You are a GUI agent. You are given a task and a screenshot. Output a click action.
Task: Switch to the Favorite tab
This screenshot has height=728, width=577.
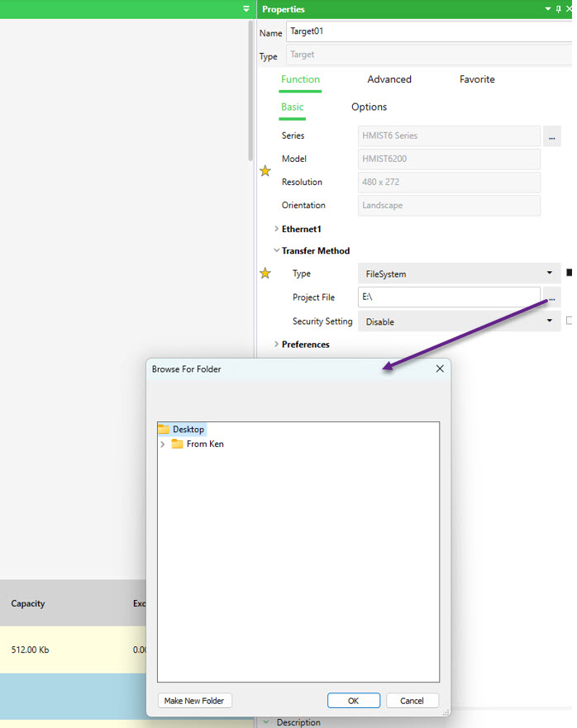click(477, 79)
